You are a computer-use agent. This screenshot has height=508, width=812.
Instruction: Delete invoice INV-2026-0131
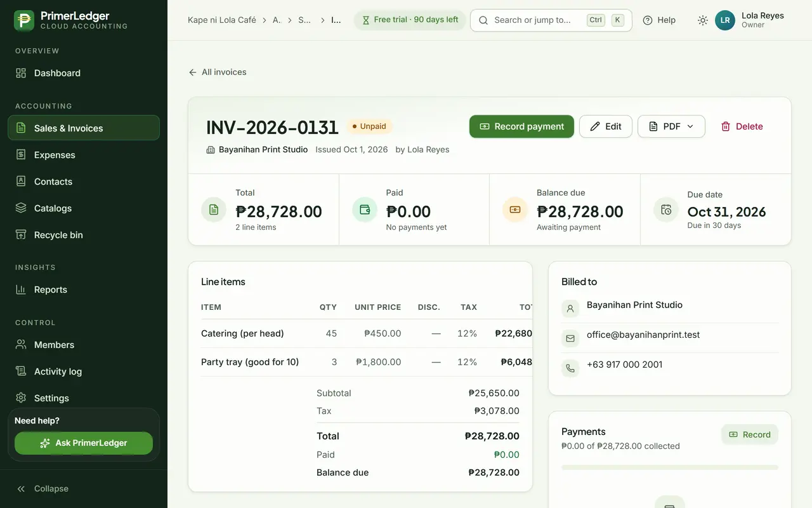click(742, 126)
